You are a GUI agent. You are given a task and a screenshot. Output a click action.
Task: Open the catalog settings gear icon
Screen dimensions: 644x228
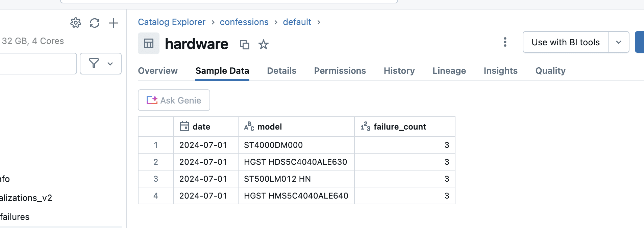[x=76, y=23]
